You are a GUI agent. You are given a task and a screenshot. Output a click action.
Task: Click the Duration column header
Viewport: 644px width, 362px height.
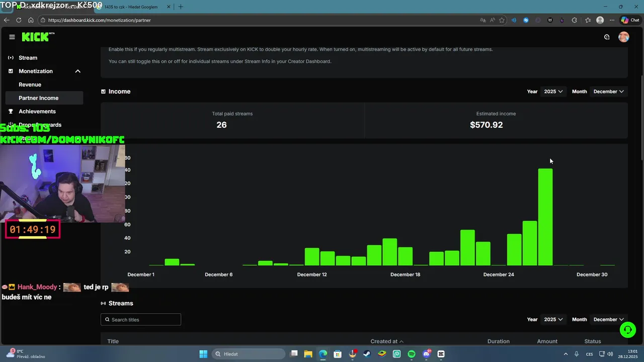click(498, 341)
